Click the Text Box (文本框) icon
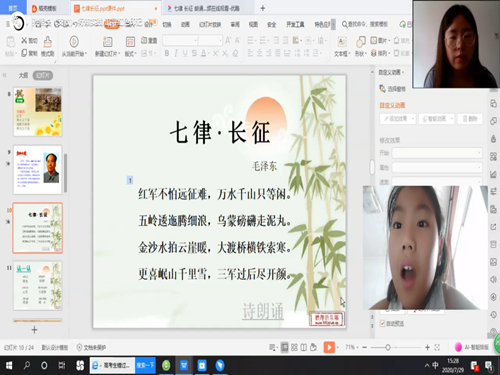 pyautogui.click(x=342, y=42)
